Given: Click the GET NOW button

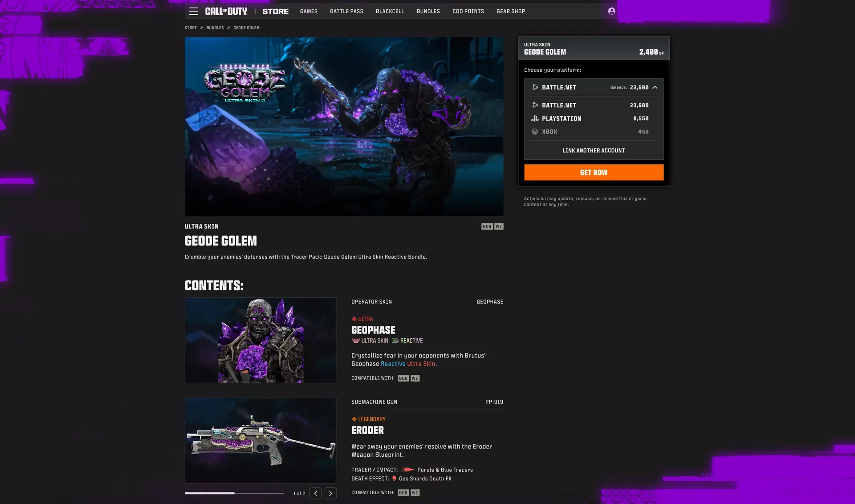Looking at the screenshot, I should tap(594, 172).
